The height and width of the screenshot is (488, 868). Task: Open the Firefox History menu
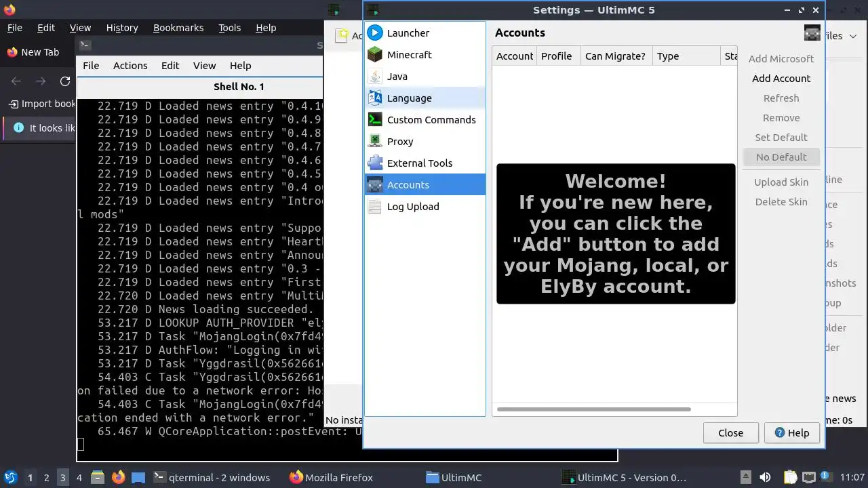point(122,28)
